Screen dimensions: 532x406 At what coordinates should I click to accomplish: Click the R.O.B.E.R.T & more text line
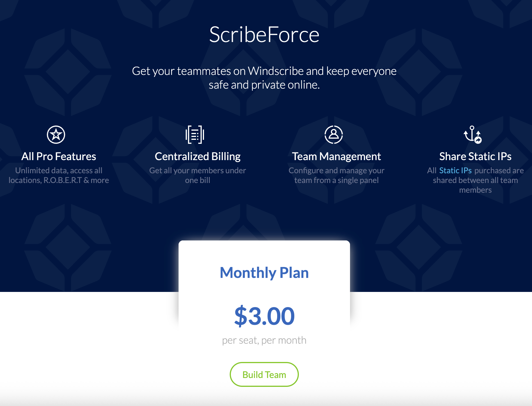pos(59,180)
